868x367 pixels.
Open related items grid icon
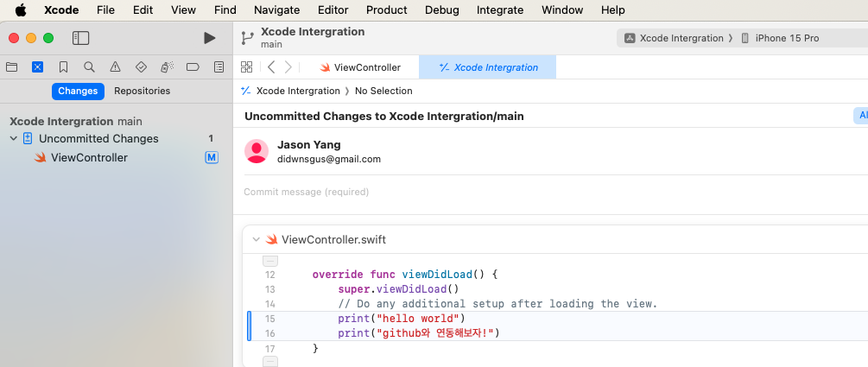pyautogui.click(x=247, y=67)
